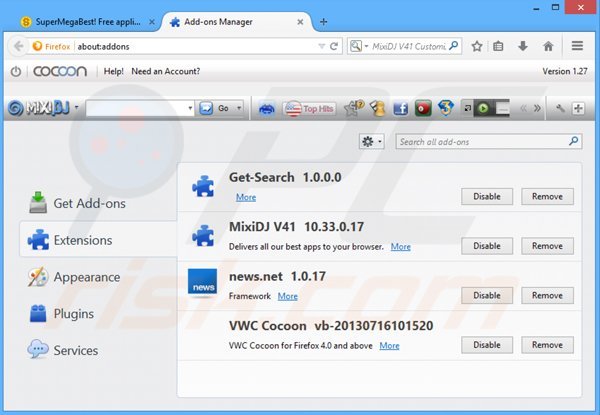Click the Cocoon logo
This screenshot has height=415, width=600.
(x=60, y=71)
